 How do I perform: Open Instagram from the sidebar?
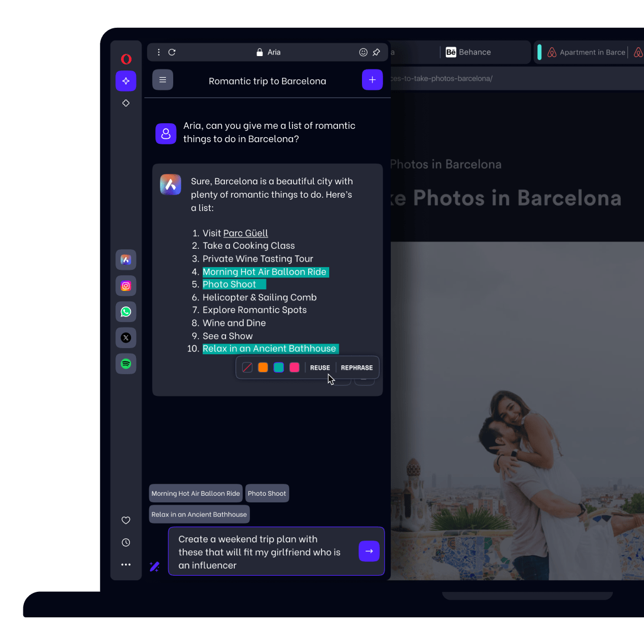(125, 285)
